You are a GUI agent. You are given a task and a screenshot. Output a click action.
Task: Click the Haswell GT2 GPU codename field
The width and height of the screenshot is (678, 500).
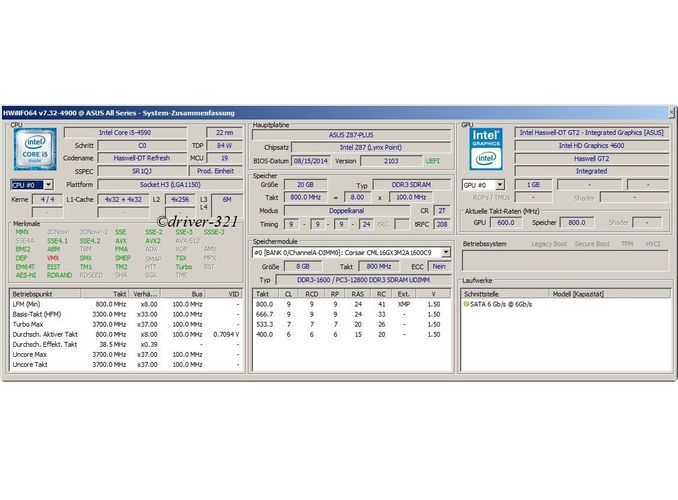591,158
